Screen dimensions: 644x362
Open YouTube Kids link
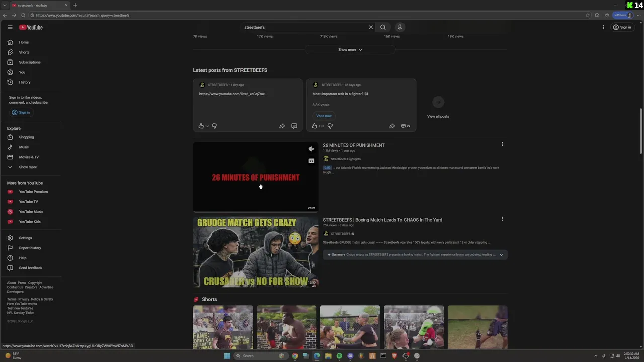[x=31, y=222]
